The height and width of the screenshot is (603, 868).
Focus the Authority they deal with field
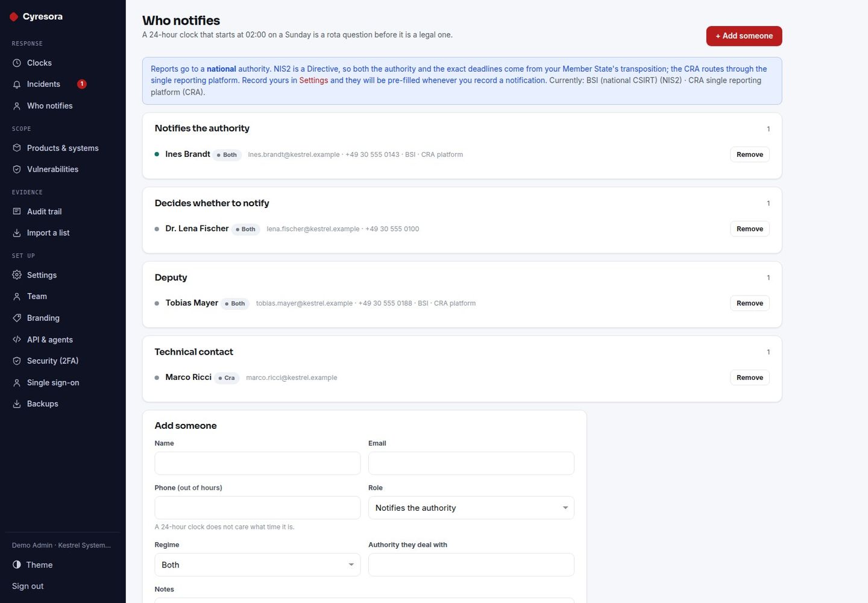(471, 565)
